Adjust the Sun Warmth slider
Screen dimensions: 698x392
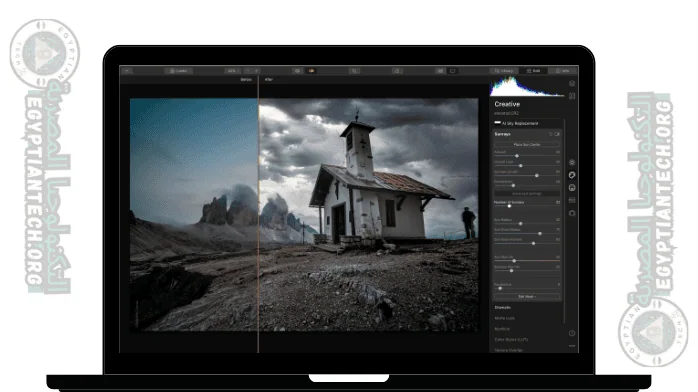click(527, 261)
